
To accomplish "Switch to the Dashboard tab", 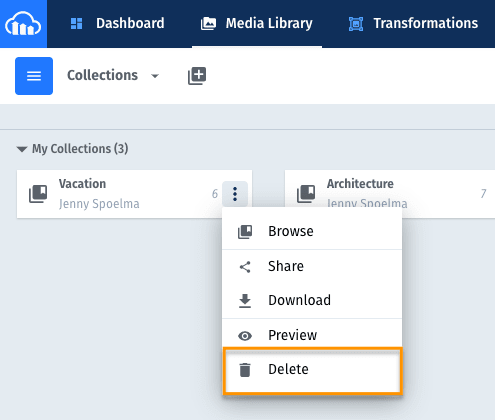I will pos(117,23).
